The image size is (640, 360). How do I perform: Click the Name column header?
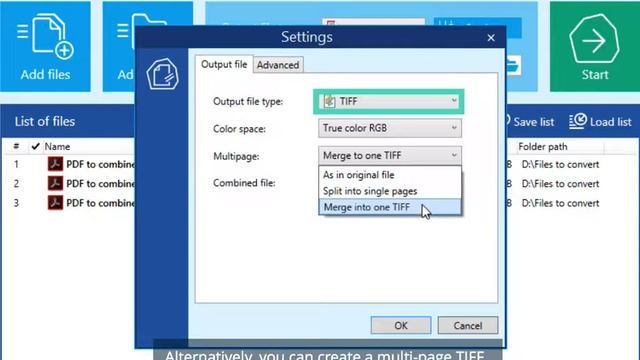(x=57, y=147)
